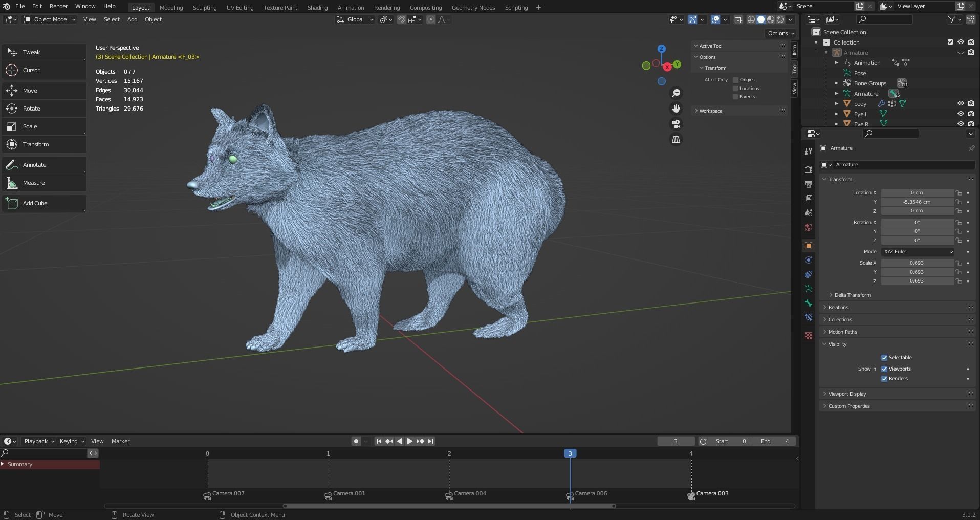Image resolution: width=980 pixels, height=520 pixels.
Task: Enable Affect Only Origins checkbox
Action: (736, 80)
